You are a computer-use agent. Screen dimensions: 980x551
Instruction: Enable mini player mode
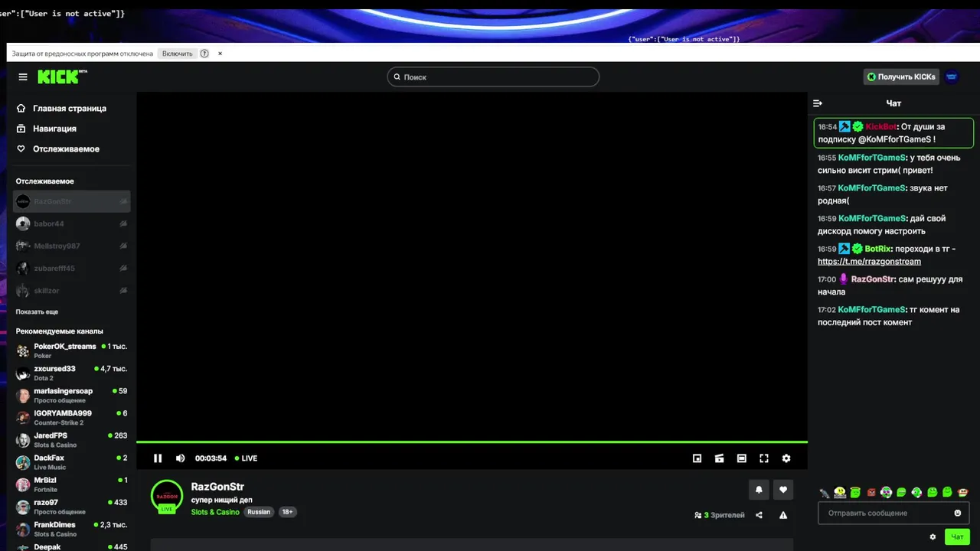[x=697, y=458]
